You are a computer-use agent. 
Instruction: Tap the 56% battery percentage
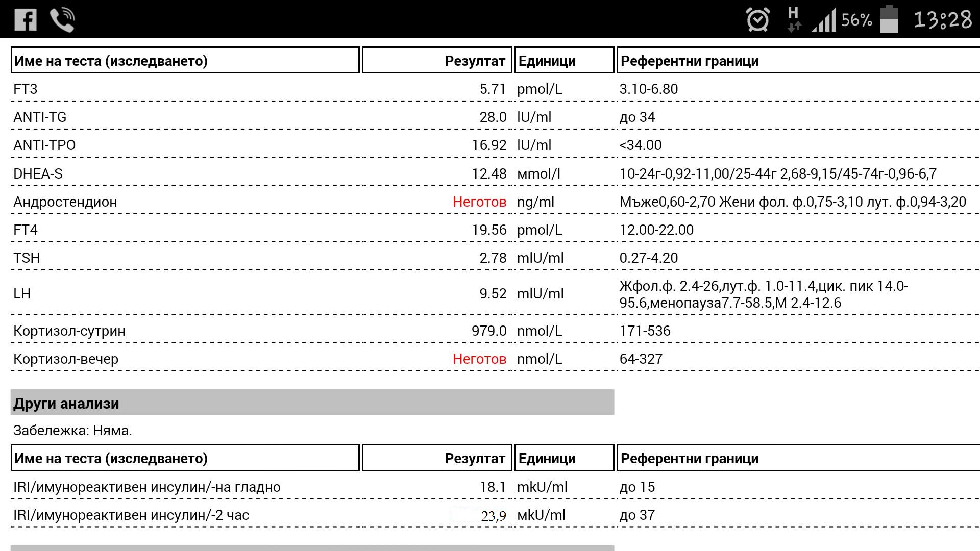click(856, 20)
